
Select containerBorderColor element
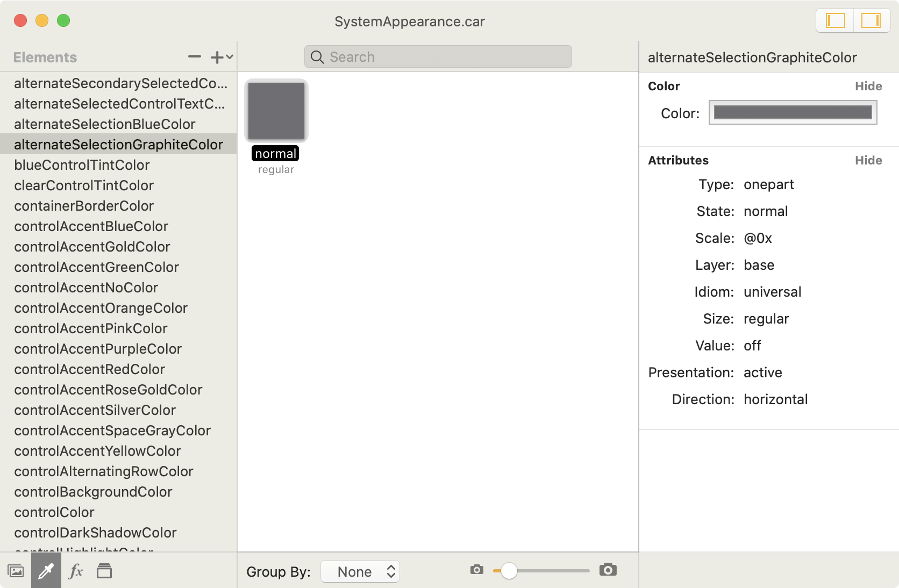[x=118, y=206]
